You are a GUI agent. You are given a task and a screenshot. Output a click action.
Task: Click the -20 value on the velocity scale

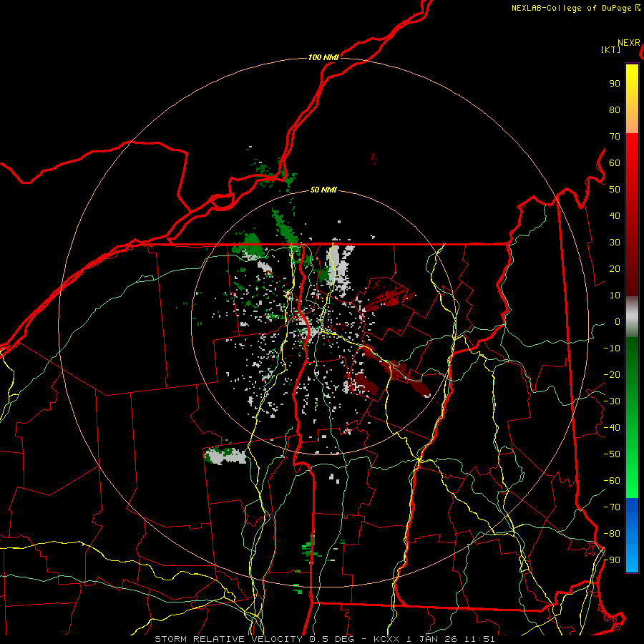[x=612, y=374]
